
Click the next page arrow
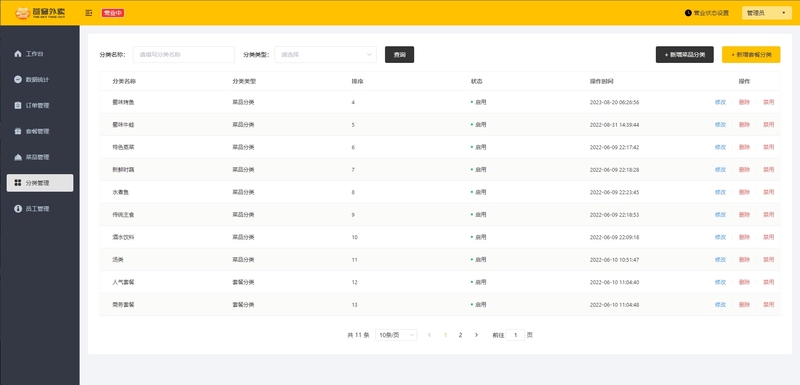(x=476, y=335)
